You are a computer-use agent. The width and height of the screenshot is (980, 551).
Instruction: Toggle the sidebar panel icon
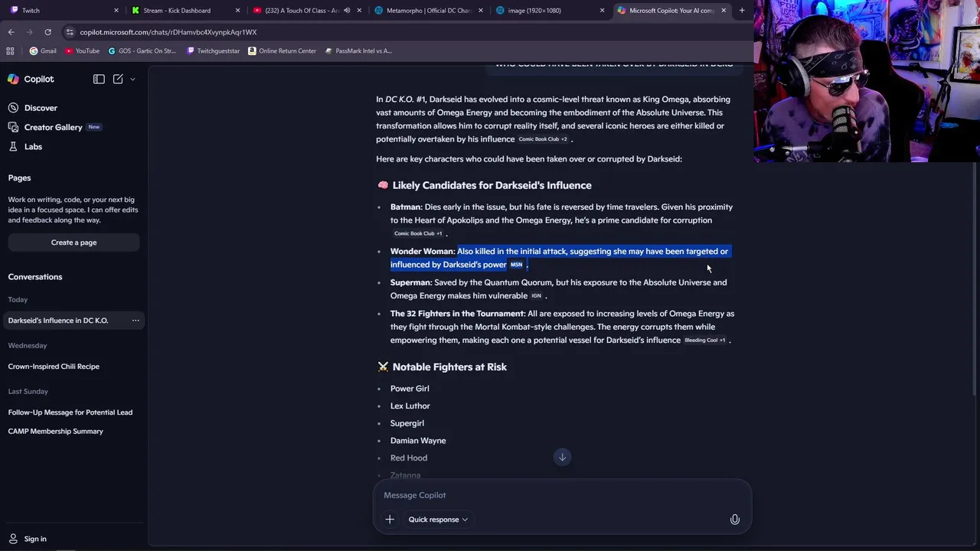click(x=99, y=79)
